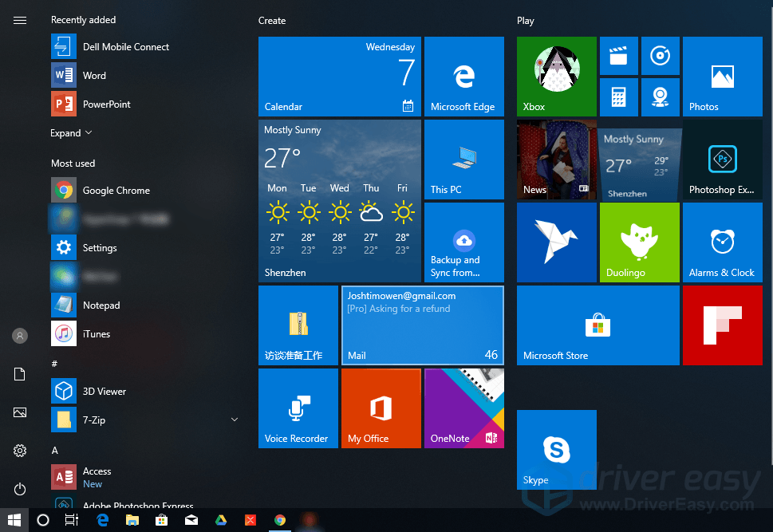Open Settings in Most used list
Screen dimensions: 773x532
143,247
